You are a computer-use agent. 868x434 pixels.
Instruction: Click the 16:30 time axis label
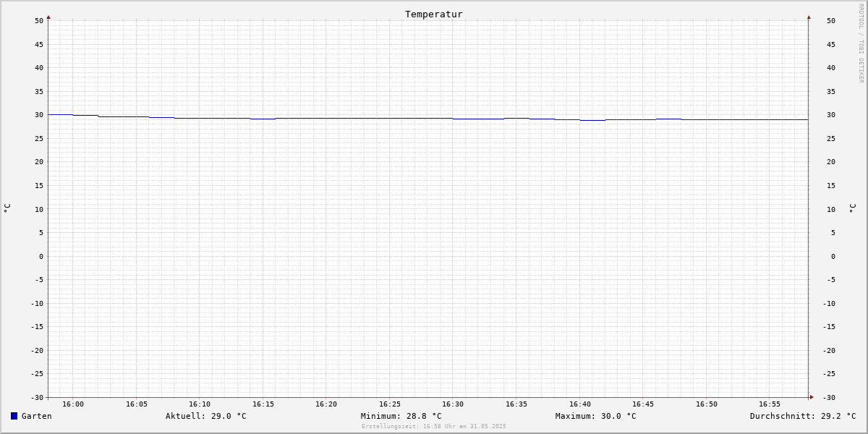[x=453, y=404]
